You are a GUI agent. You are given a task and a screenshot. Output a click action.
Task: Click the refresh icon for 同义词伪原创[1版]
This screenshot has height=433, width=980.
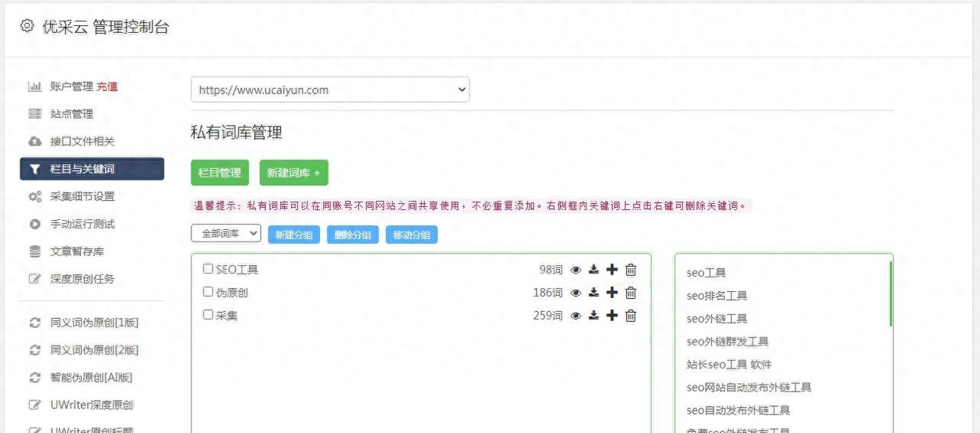click(x=34, y=323)
